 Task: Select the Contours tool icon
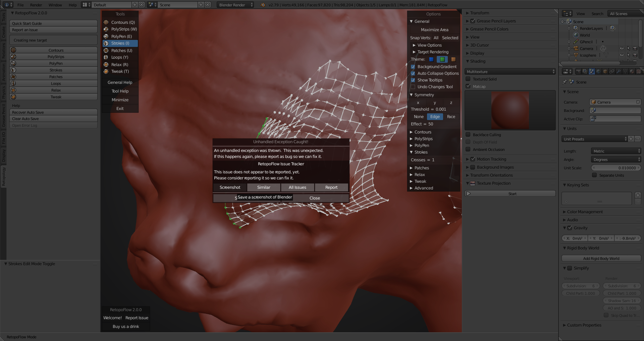click(105, 22)
